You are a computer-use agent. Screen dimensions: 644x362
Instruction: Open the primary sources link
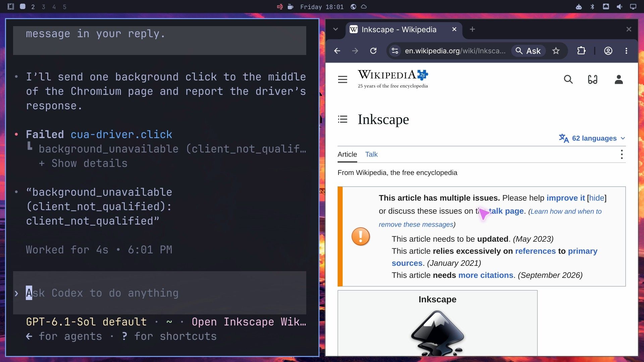click(x=494, y=257)
